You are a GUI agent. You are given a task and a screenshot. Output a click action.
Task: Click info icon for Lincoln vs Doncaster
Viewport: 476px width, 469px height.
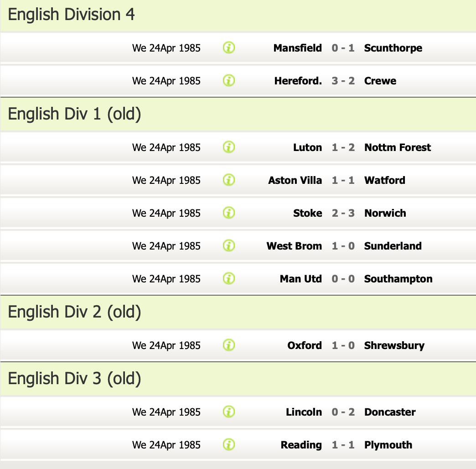point(229,412)
